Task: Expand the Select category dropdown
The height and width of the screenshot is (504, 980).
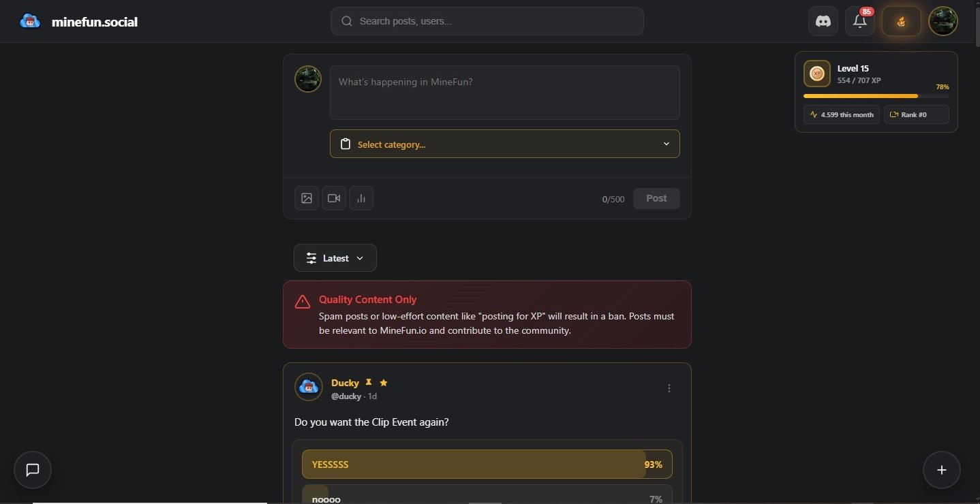Action: point(504,144)
